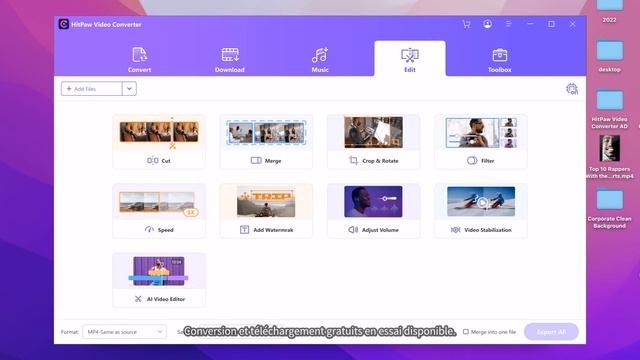
Task: Click the Merge label text
Action: tap(273, 161)
